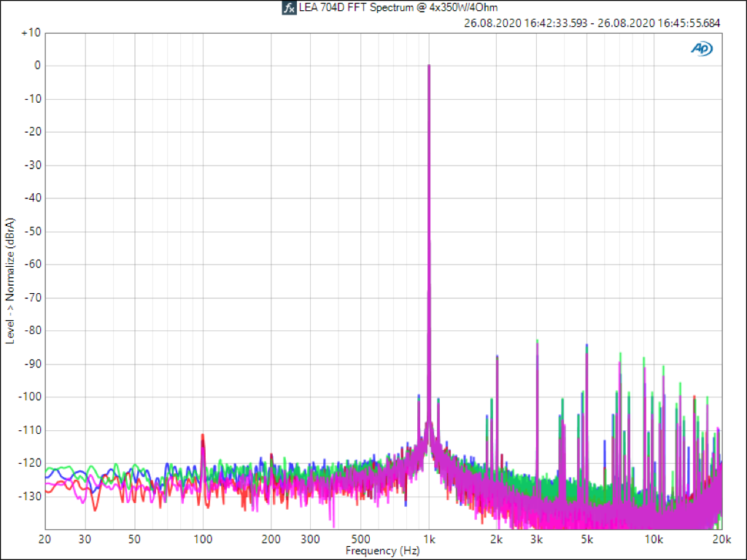Click the top of the 2 kHz harmonic peak
This screenshot has width=747, height=560.
497,357
